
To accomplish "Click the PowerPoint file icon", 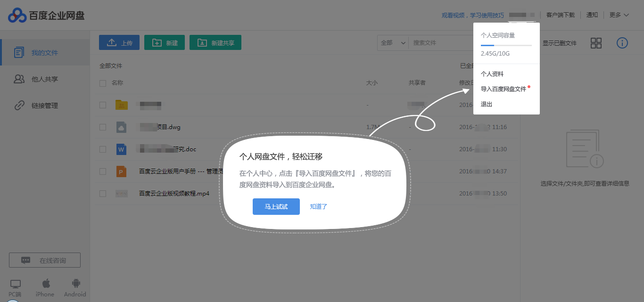I will pyautogui.click(x=122, y=171).
